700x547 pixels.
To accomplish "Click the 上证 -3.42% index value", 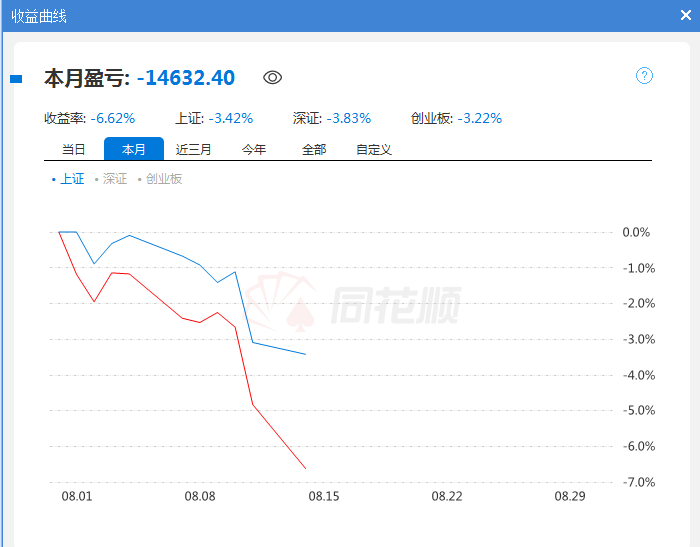I will [x=230, y=118].
